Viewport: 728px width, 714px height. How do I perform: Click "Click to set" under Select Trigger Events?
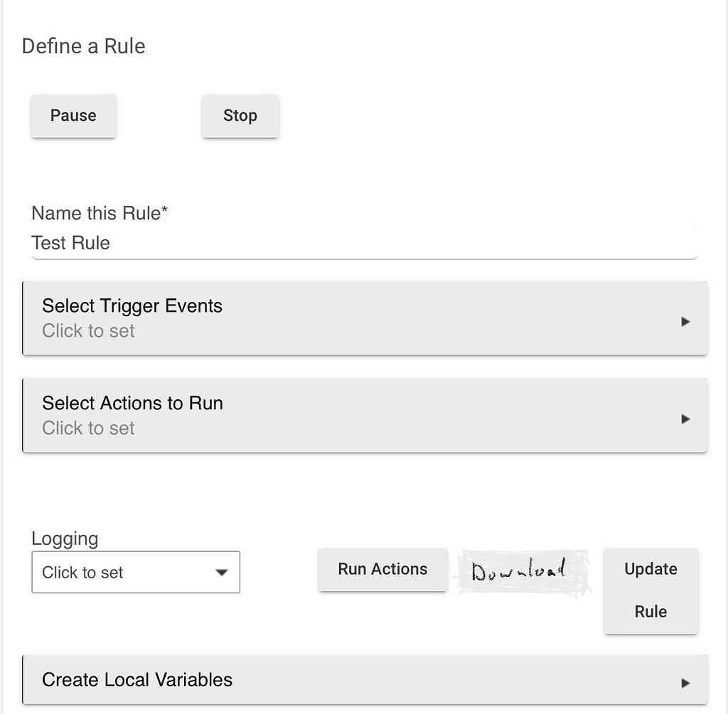tap(88, 330)
